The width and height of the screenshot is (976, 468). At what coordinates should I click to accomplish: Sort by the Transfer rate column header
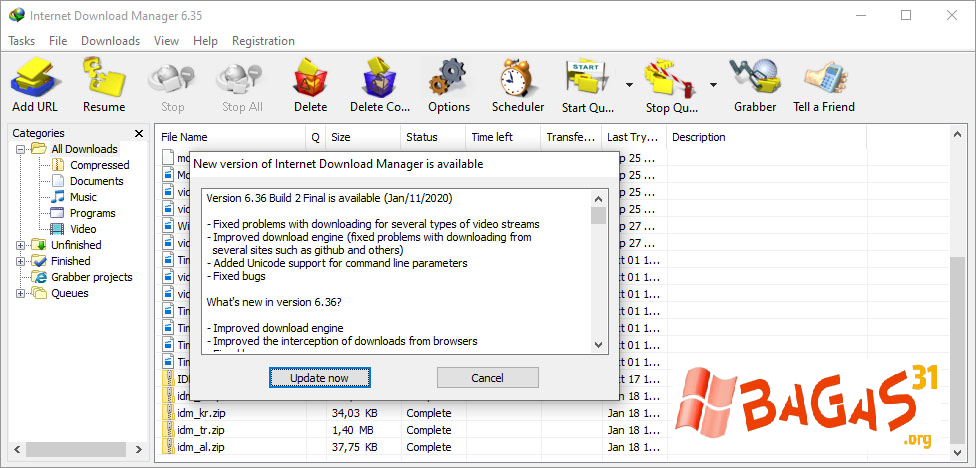click(571, 138)
